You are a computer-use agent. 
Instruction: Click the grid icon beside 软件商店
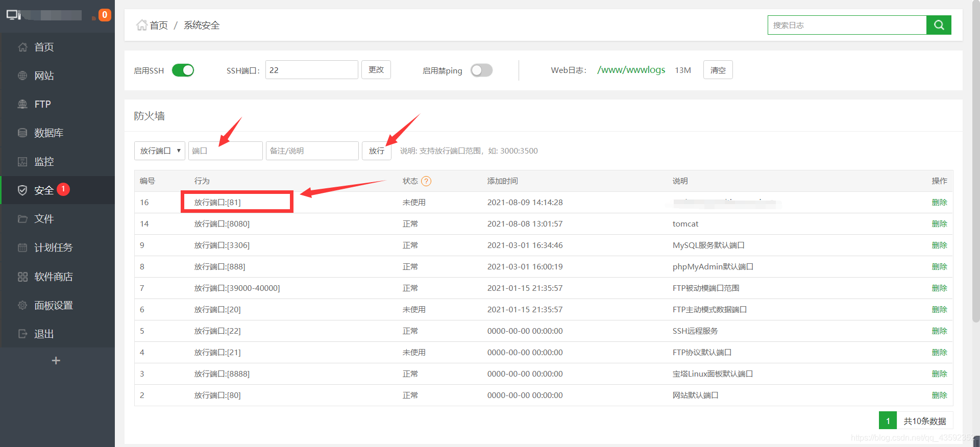click(22, 277)
